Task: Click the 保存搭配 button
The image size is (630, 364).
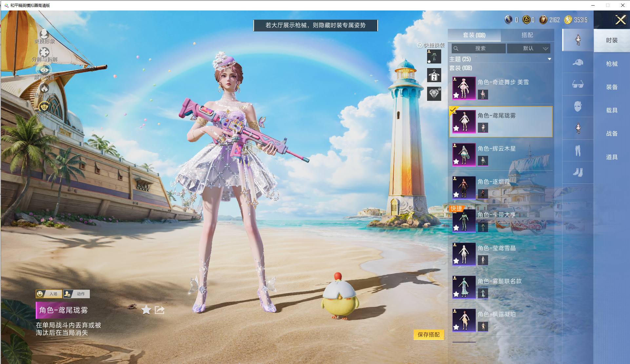Action: 428,335
